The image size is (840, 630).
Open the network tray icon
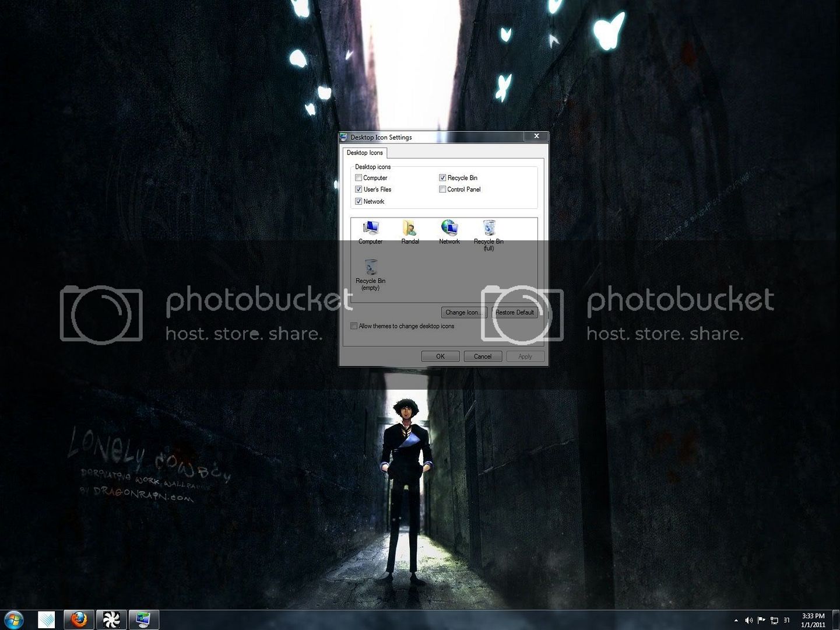click(774, 620)
